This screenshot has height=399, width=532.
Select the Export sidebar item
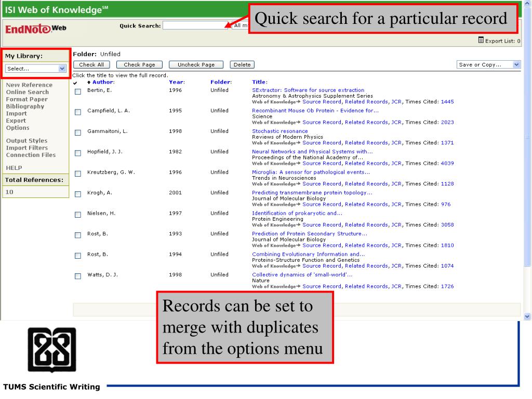pos(16,121)
